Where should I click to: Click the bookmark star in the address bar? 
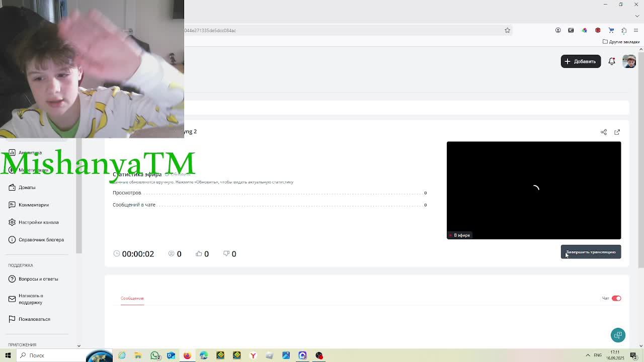(x=507, y=30)
